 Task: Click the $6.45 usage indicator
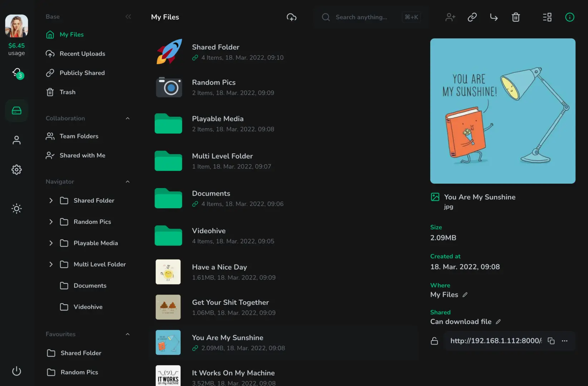tap(16, 49)
